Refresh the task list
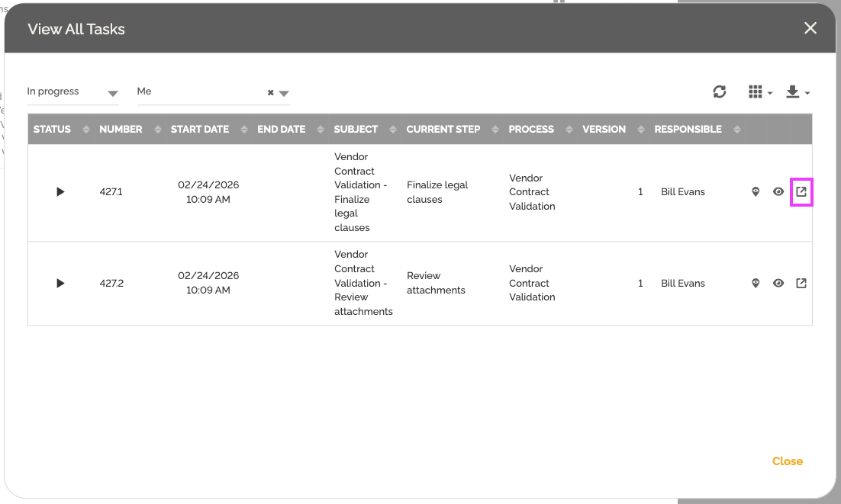The image size is (841, 504). [719, 91]
